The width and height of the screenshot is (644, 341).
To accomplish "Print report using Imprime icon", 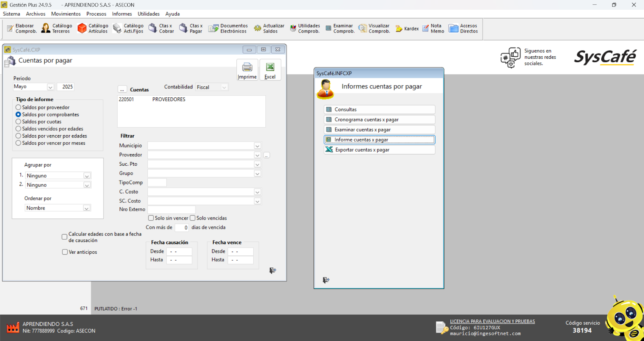I will (247, 70).
